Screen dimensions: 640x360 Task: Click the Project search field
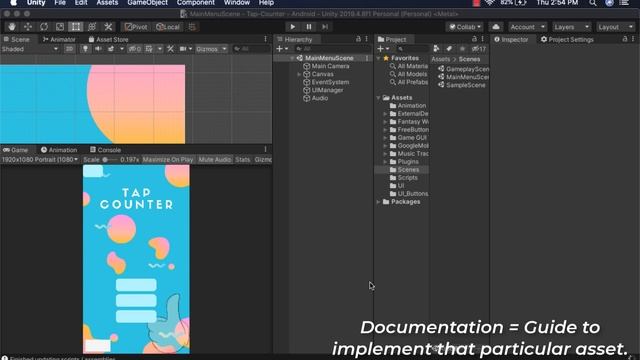(x=412, y=49)
